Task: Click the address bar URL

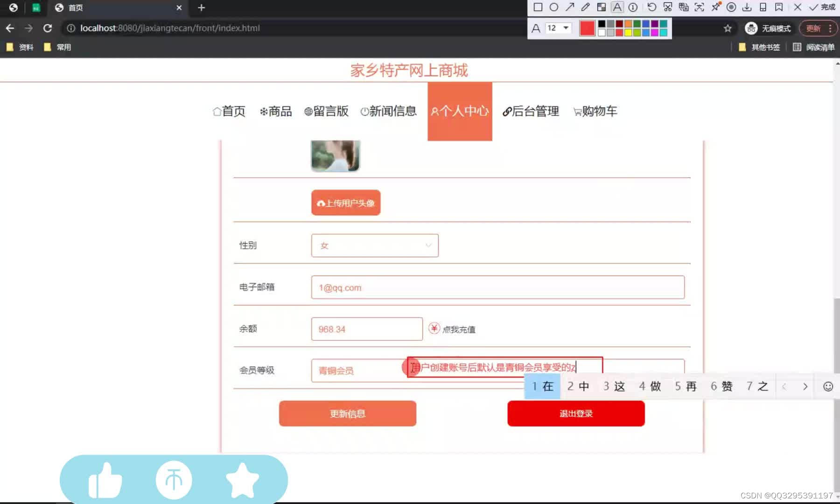Action: [170, 28]
